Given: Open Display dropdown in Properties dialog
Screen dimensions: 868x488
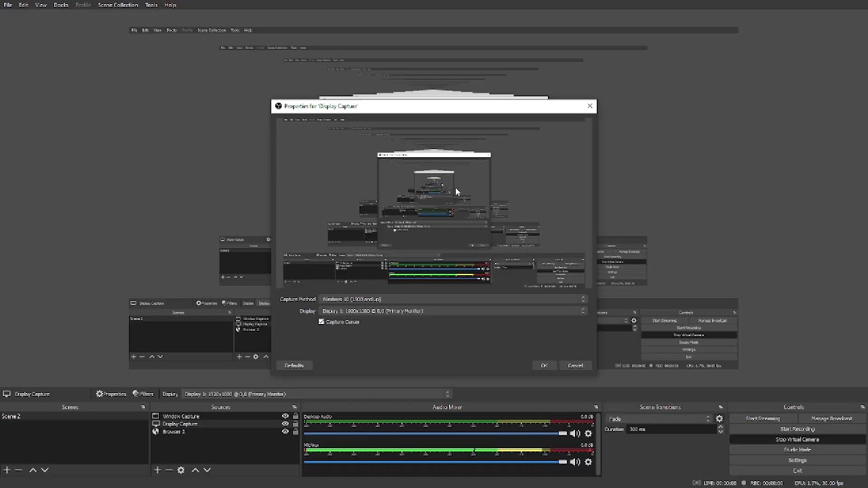Looking at the screenshot, I should pos(453,311).
